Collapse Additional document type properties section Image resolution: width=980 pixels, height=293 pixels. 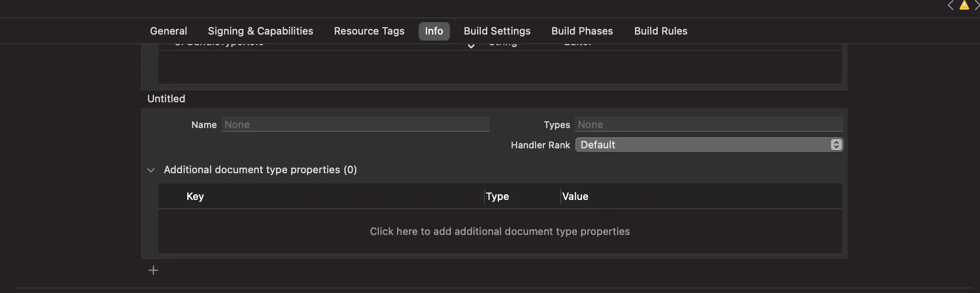pyautogui.click(x=151, y=170)
